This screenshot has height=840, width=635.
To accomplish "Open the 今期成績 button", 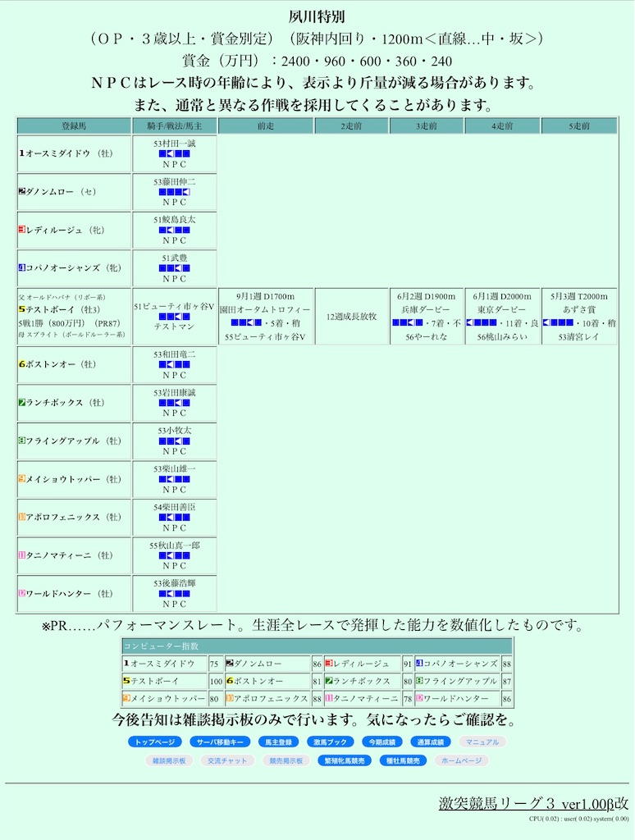I will 382,742.
